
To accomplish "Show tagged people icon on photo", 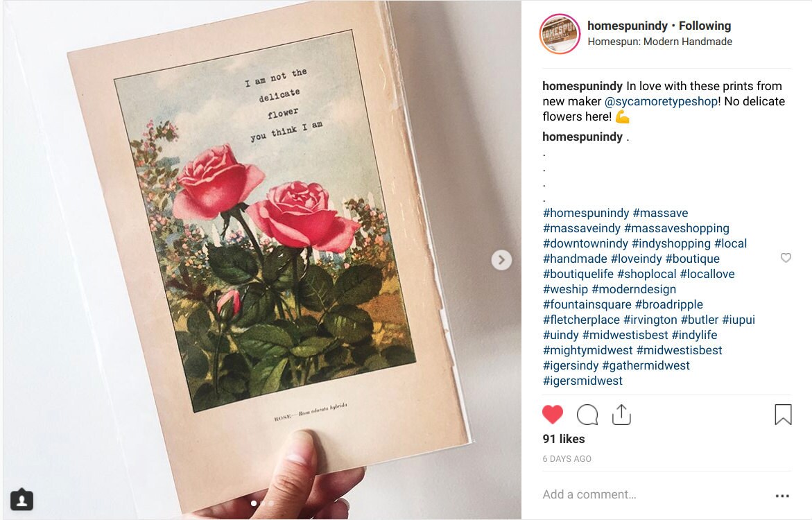I will (x=21, y=500).
